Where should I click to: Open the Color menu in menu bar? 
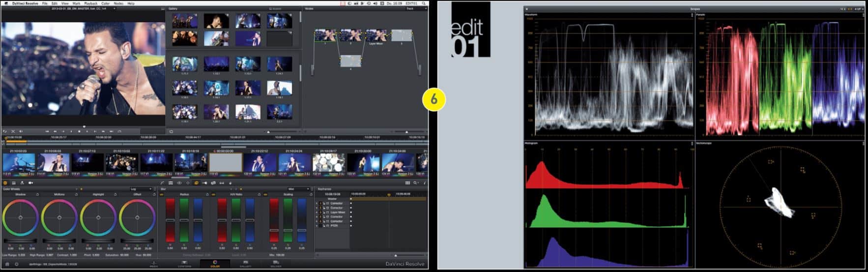(105, 3)
